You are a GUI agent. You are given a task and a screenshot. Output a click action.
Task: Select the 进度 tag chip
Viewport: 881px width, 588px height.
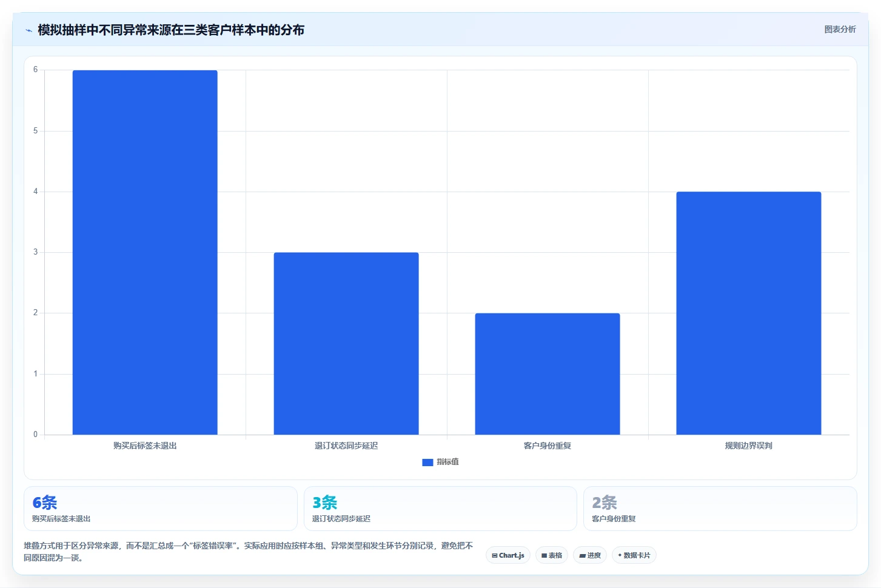tap(590, 555)
